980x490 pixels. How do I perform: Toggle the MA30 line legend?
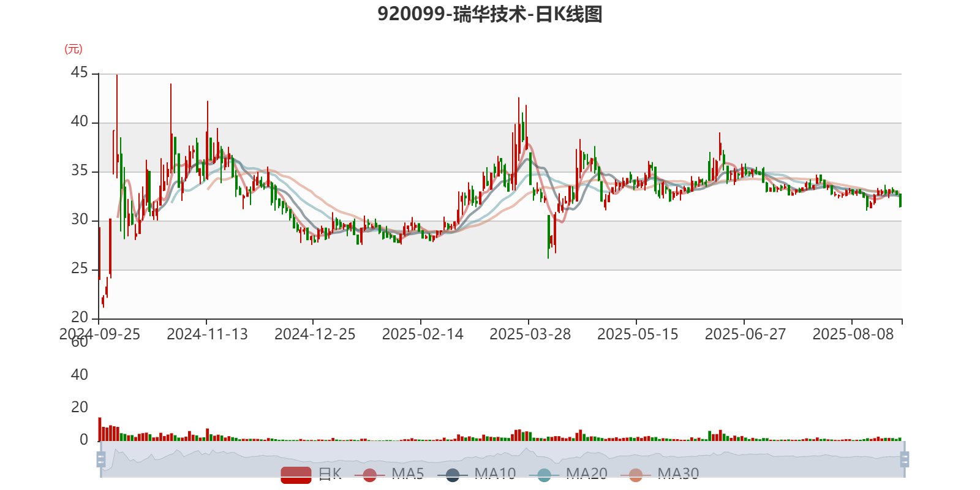click(660, 474)
